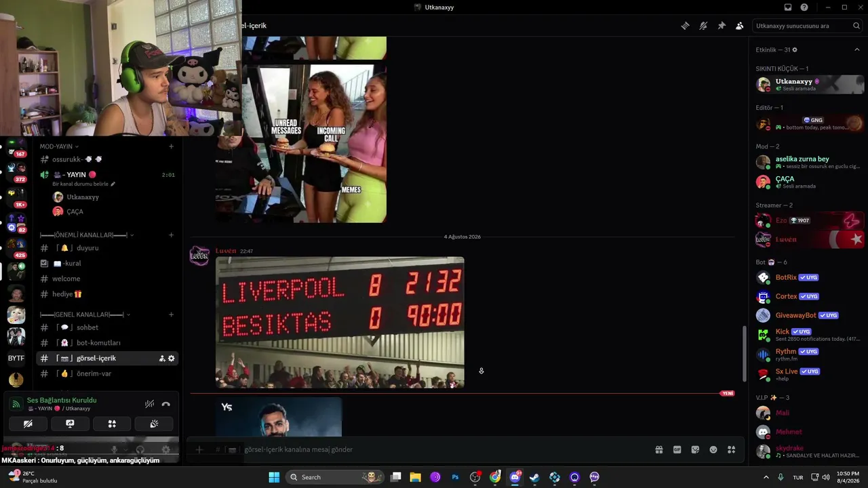Collapse the ÖNEMLİ KANALLAR category

86,235
